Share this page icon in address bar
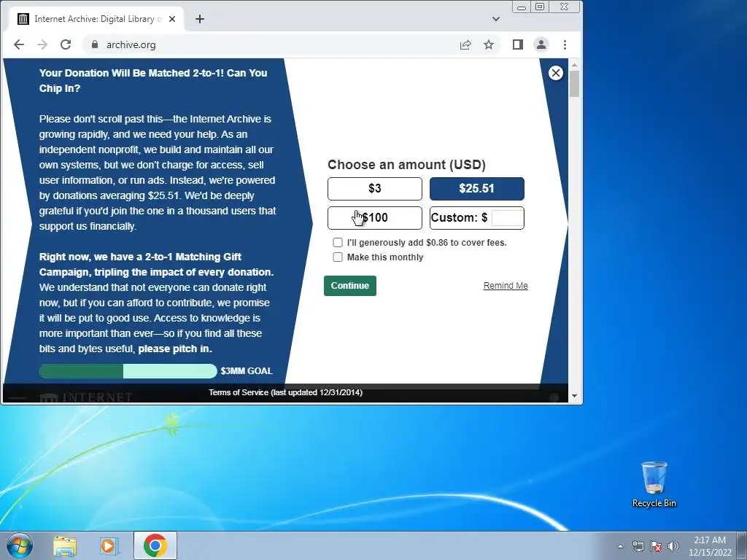Screen dimensions: 747x560 click(465, 44)
